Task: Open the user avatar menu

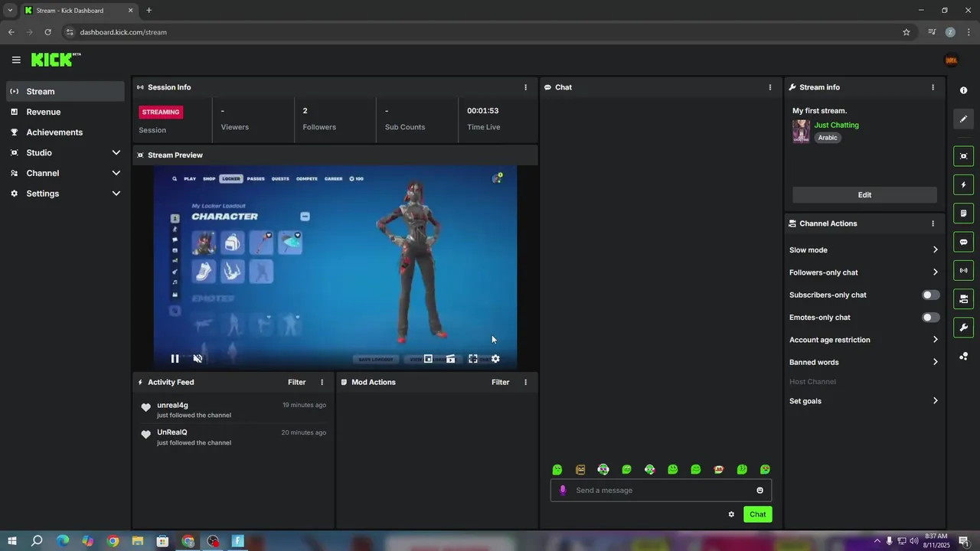Action: [952, 60]
